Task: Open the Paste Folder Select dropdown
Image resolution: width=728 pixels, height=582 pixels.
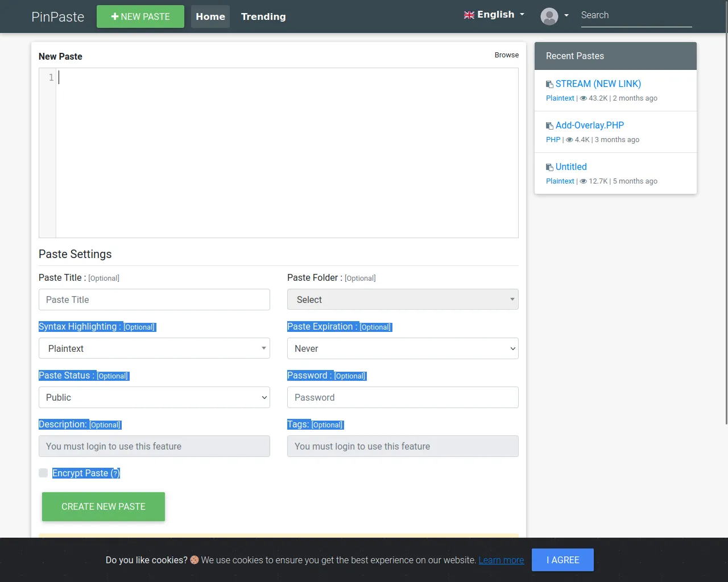Action: pyautogui.click(x=403, y=300)
